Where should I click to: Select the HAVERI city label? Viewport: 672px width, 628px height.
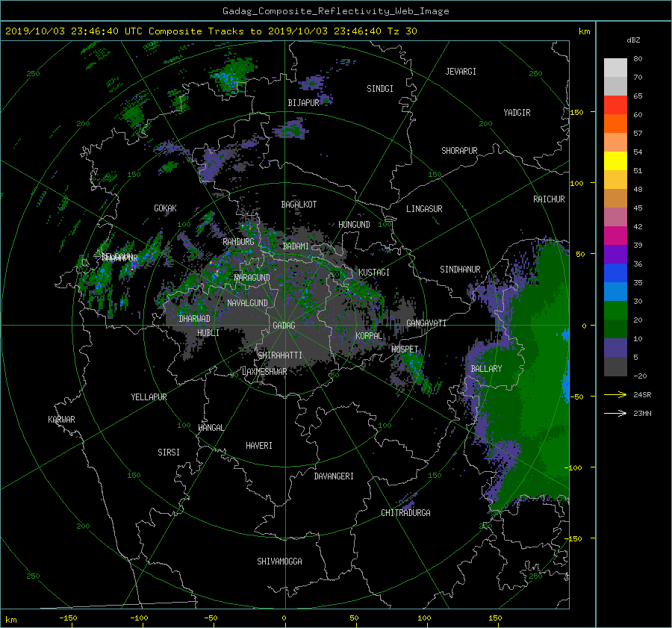click(x=259, y=446)
